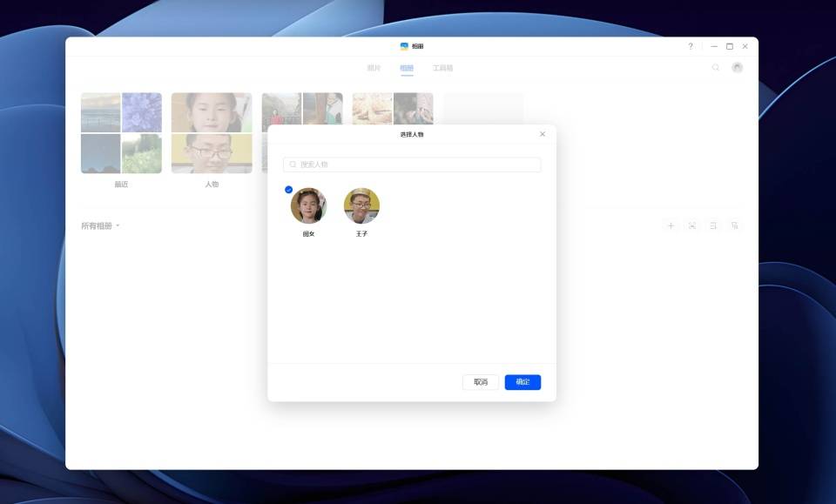Open the search magnifier icon in header
This screenshot has height=504, width=836.
point(716,68)
